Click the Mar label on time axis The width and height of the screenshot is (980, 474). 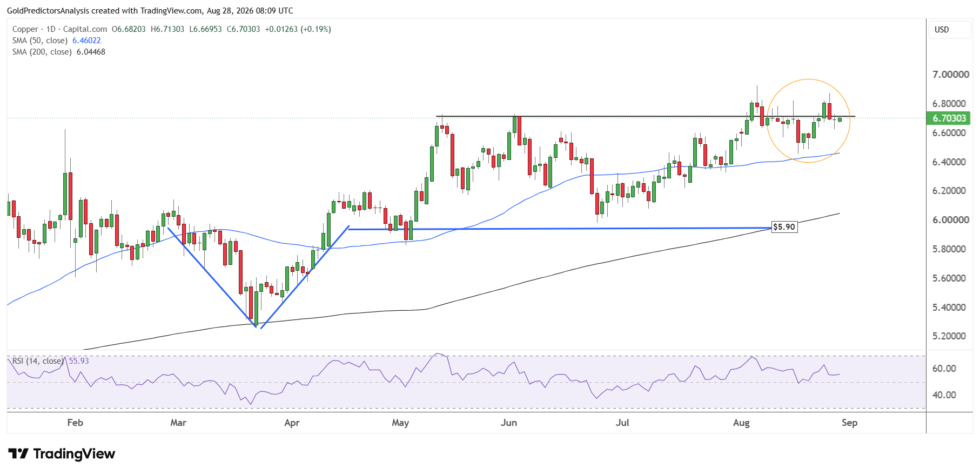point(178,423)
